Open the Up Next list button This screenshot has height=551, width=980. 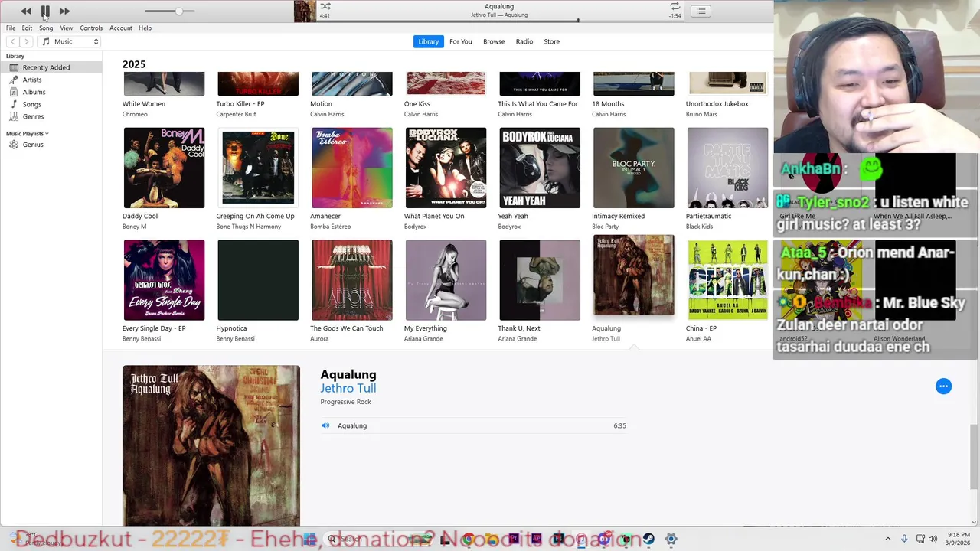[701, 11]
